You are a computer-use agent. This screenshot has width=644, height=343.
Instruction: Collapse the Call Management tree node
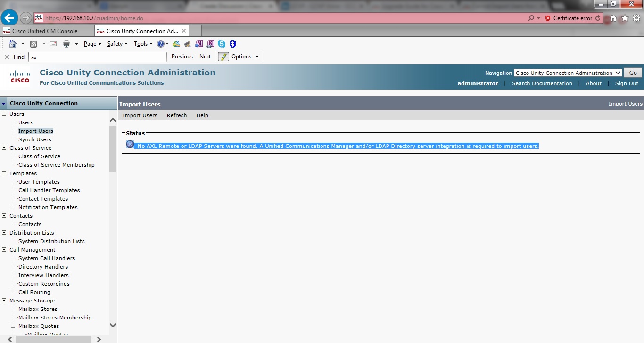click(4, 250)
